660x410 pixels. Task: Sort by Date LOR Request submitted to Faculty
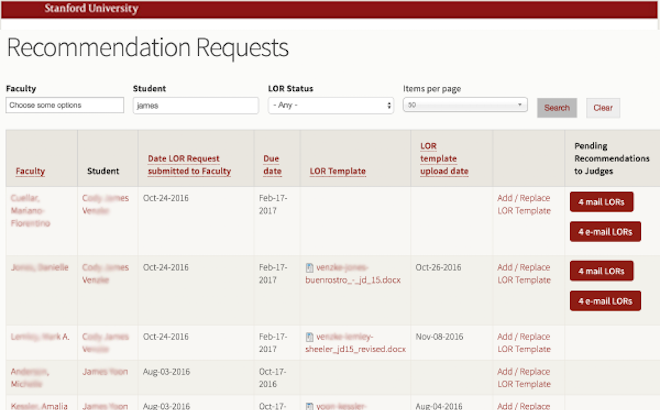pos(189,165)
